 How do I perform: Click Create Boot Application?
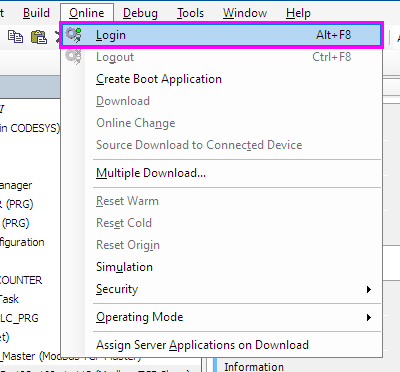tap(221, 79)
